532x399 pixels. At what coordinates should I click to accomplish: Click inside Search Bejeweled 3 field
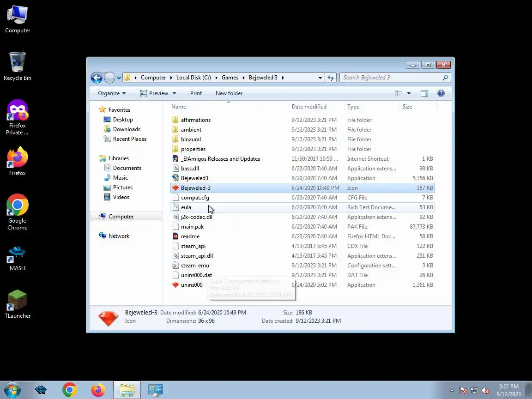click(395, 78)
